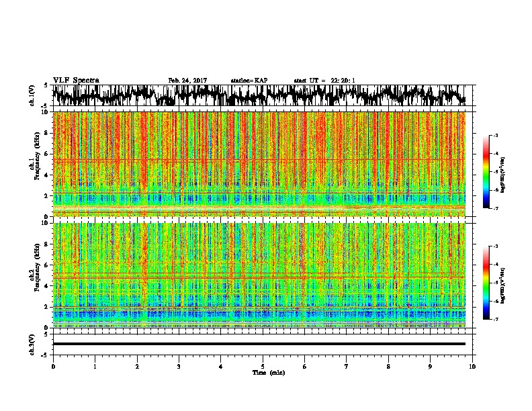Select the "start UT = 22:20:1" text
The image size is (532, 411).
click(x=324, y=81)
